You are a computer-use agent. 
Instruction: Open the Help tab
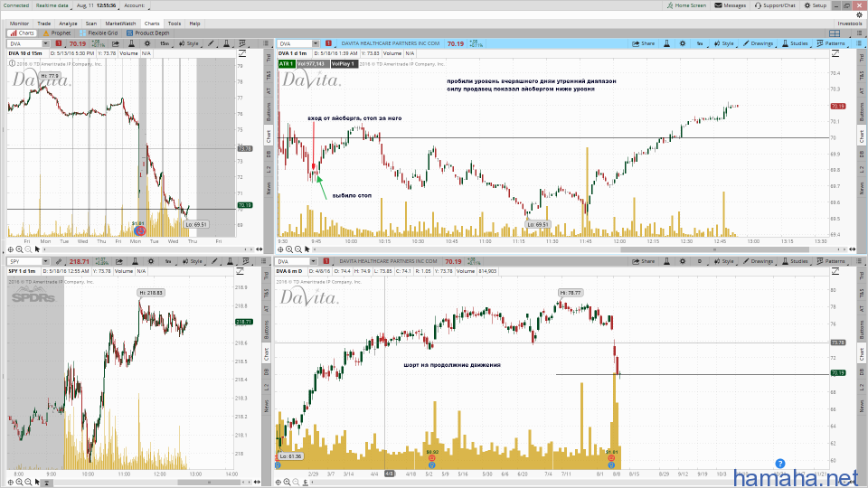coord(194,23)
